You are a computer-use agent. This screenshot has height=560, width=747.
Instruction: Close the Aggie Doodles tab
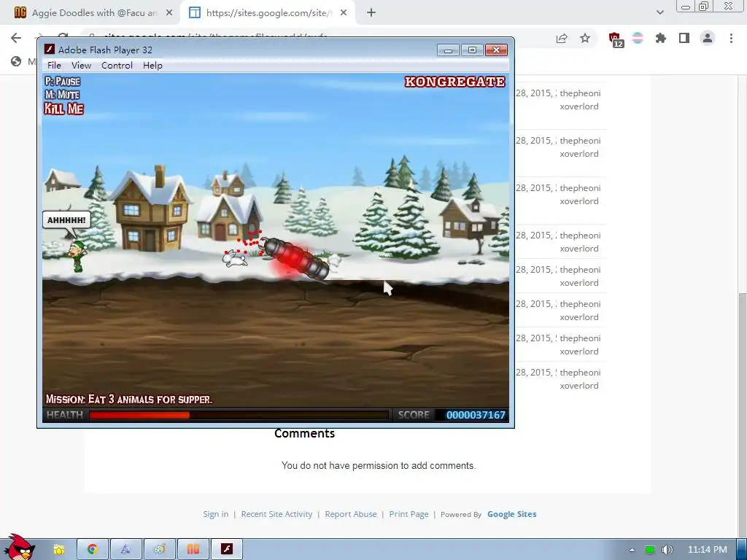coord(169,13)
